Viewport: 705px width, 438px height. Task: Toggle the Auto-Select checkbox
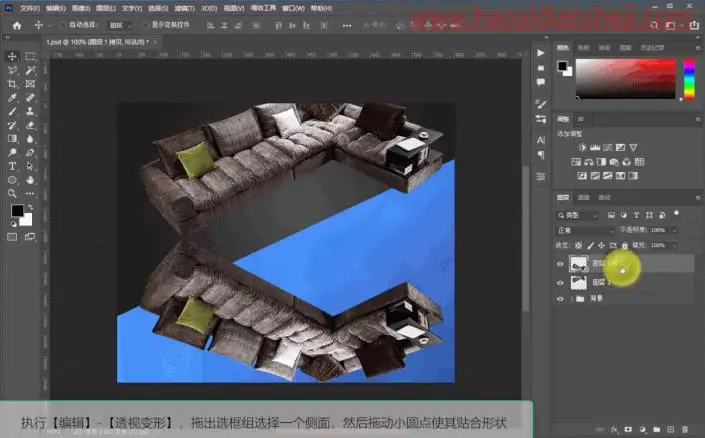63,25
